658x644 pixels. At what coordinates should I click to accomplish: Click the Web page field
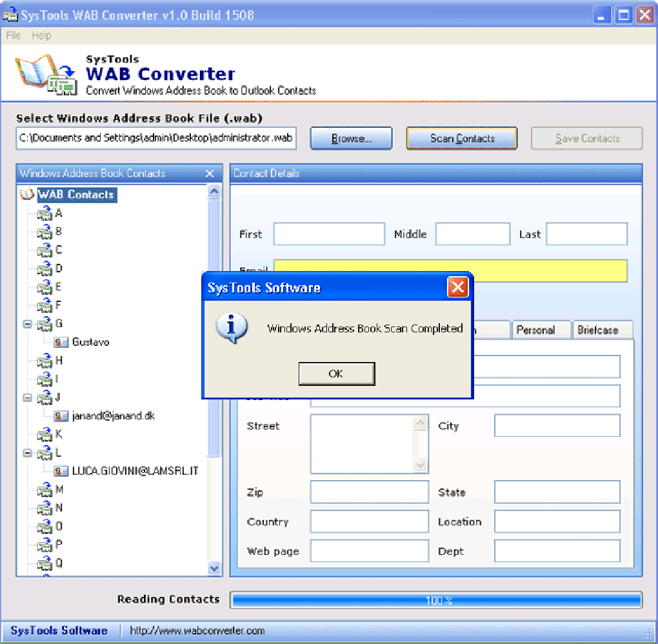point(369,551)
